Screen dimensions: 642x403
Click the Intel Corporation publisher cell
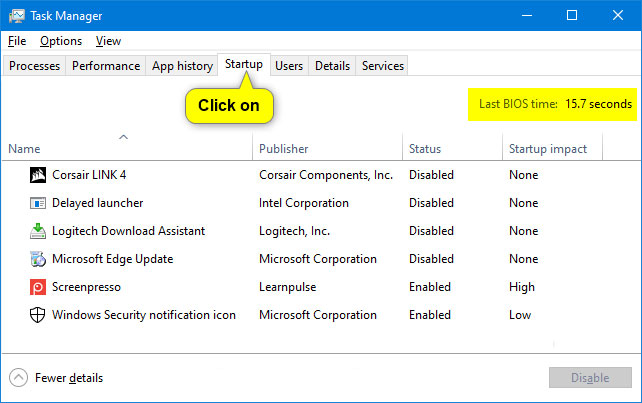[x=304, y=203]
